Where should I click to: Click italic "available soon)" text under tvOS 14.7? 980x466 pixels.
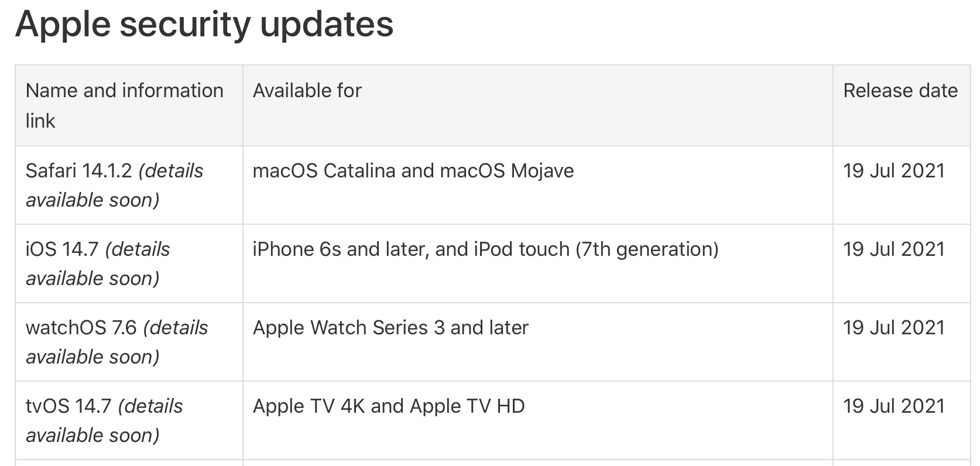pyautogui.click(x=92, y=436)
